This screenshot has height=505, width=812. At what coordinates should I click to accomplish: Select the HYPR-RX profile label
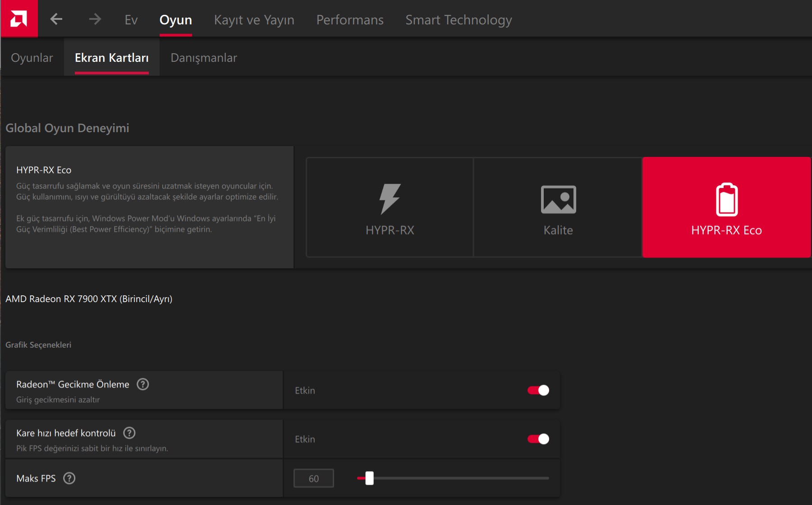[390, 230]
